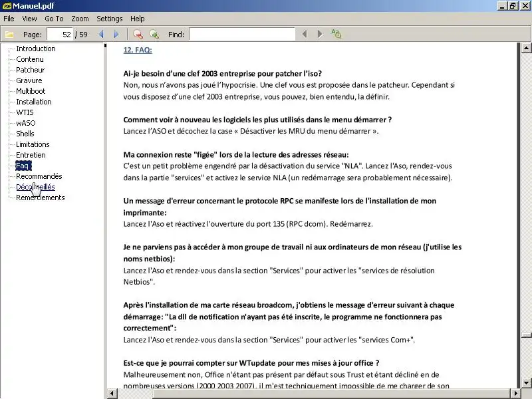Find next match with gray right arrow
532x399 pixels.
click(320, 35)
